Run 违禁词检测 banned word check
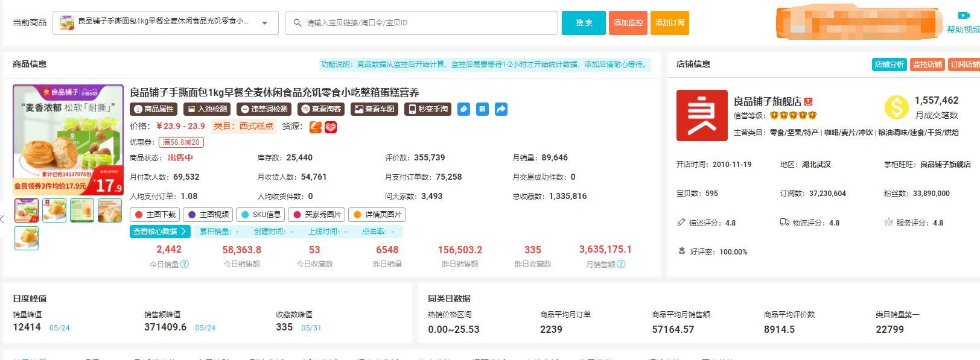The width and height of the screenshot is (980, 360). tap(264, 109)
